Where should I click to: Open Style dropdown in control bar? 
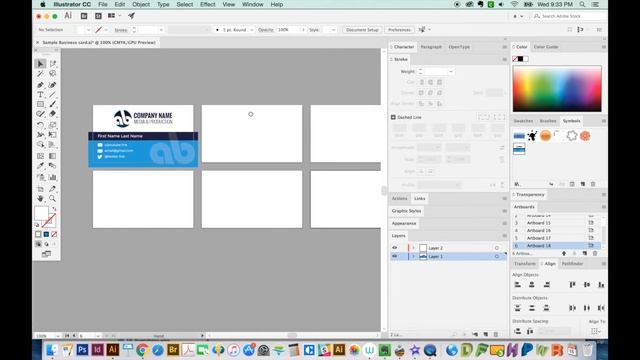[333, 30]
